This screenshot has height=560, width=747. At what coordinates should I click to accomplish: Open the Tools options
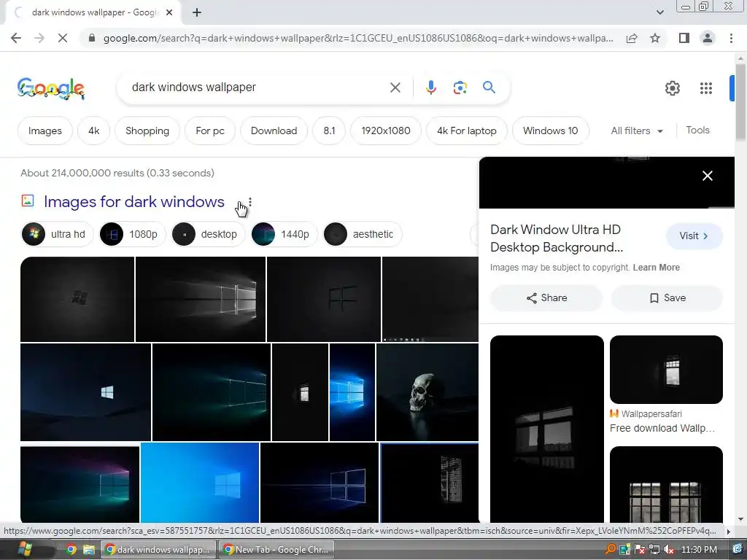coord(697,130)
